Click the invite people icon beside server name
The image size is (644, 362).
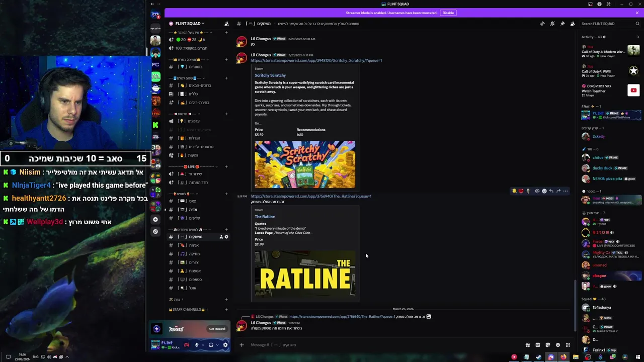pos(226,24)
